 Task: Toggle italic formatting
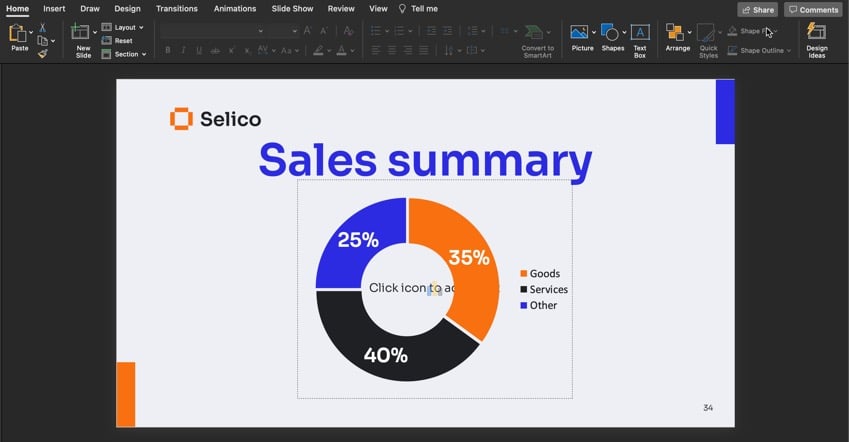[184, 50]
